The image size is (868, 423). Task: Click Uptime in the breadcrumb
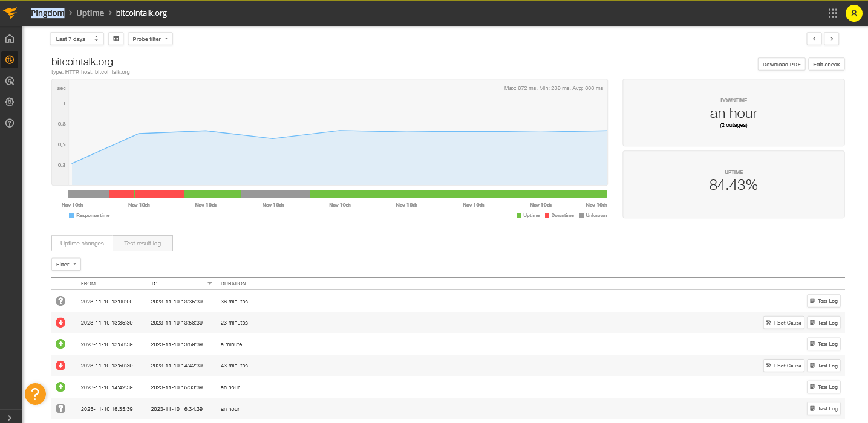tap(90, 13)
